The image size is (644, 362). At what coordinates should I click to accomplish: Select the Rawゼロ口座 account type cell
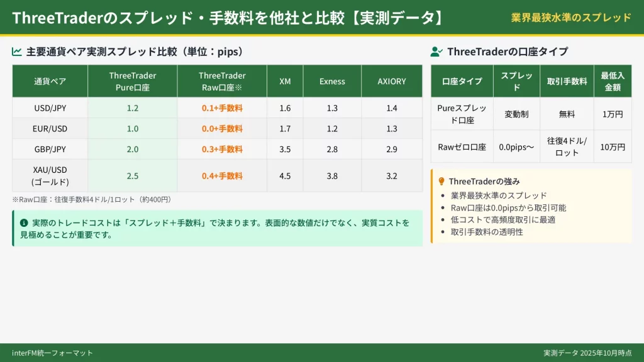(462, 147)
